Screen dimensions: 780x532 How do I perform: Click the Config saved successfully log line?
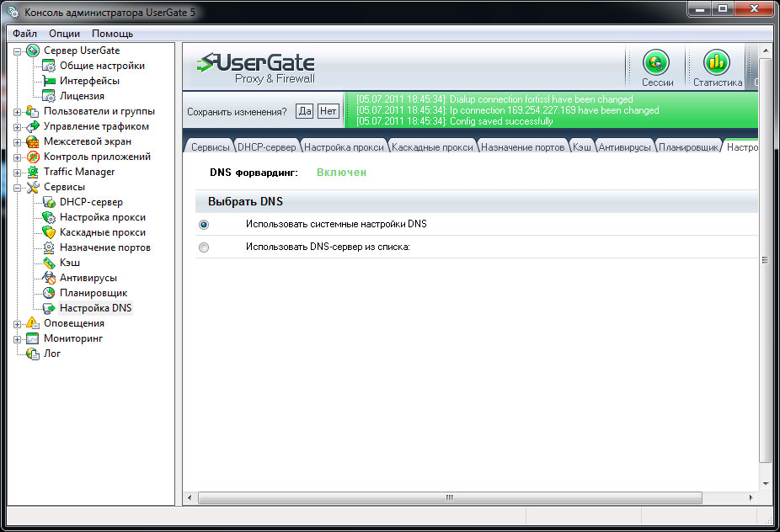[455, 121]
